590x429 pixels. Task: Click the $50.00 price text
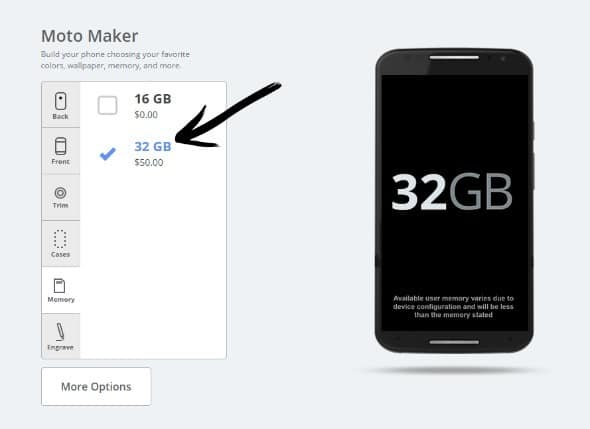(x=149, y=163)
